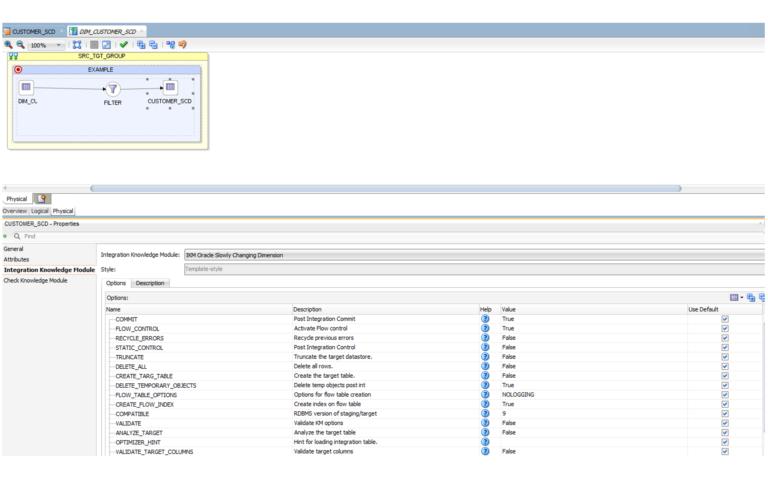The height and width of the screenshot is (478, 768).
Task: Open the Attributes properties section
Action: [17, 259]
